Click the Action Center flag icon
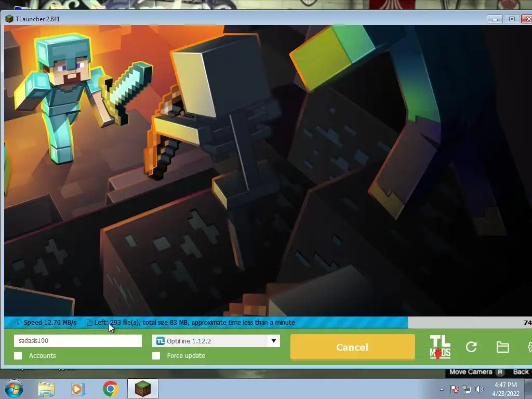The height and width of the screenshot is (399, 532). [455, 389]
